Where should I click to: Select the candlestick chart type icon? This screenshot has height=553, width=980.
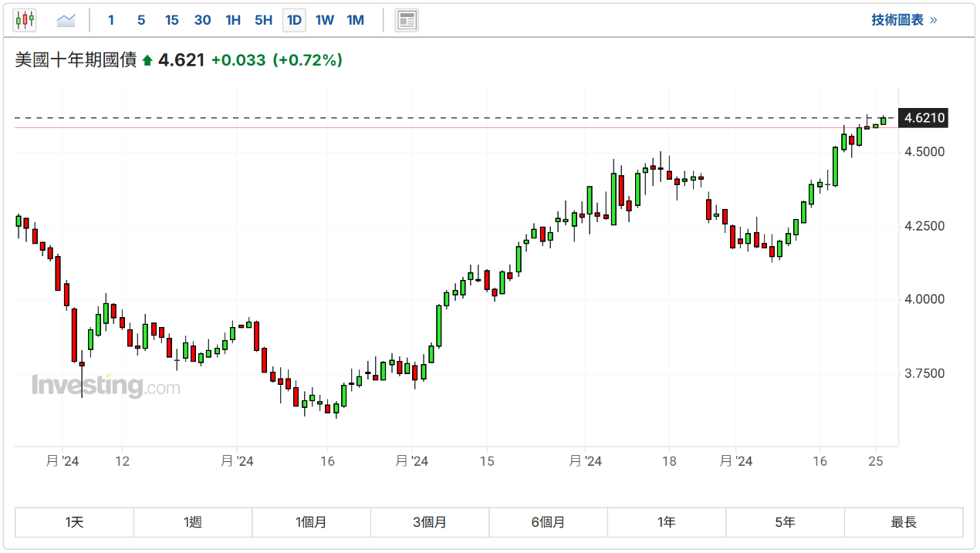tap(25, 20)
